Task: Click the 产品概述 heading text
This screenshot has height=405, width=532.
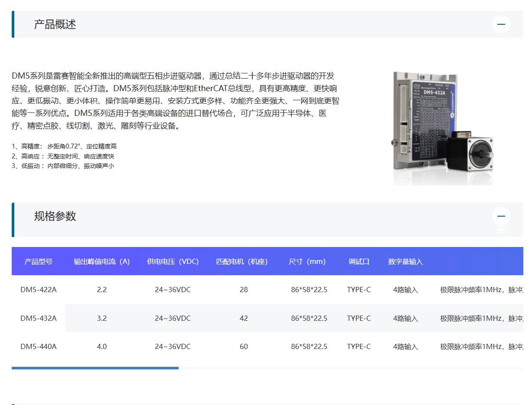Action: click(x=54, y=24)
